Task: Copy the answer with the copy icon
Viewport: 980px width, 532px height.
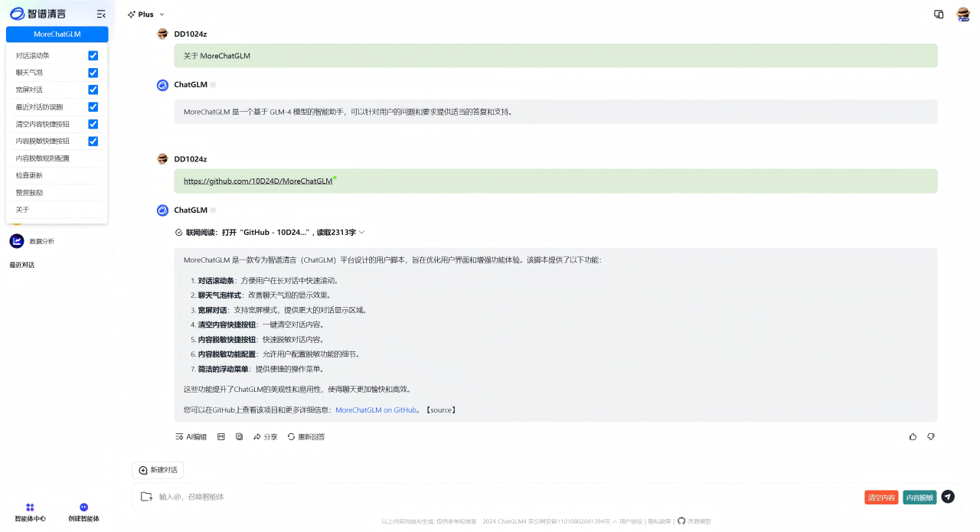Action: click(239, 436)
